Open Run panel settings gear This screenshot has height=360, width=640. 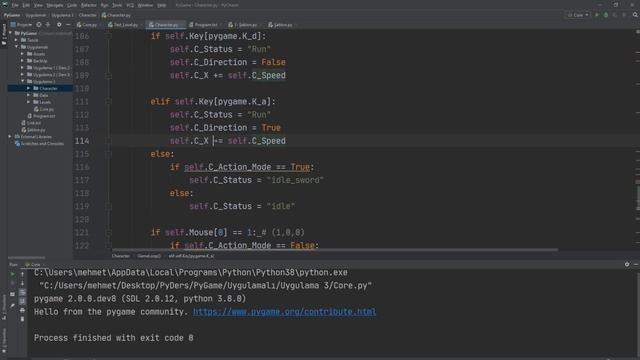tap(627, 264)
